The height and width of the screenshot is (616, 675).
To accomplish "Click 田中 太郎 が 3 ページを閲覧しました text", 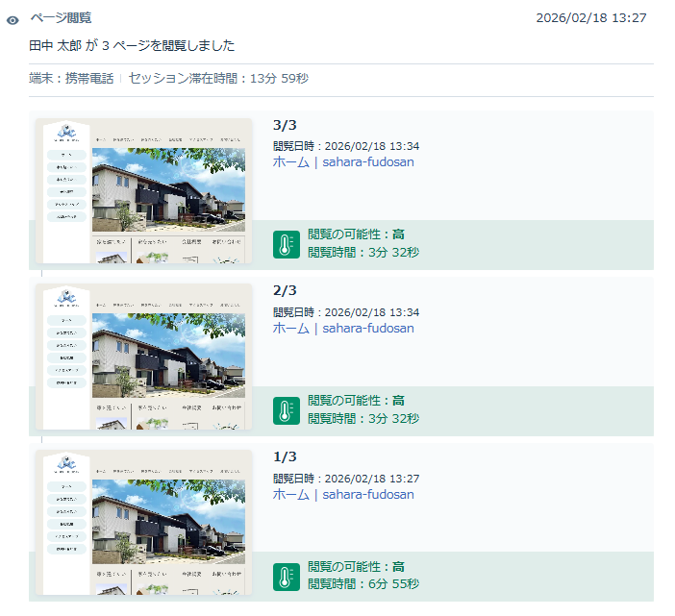I will [x=132, y=45].
